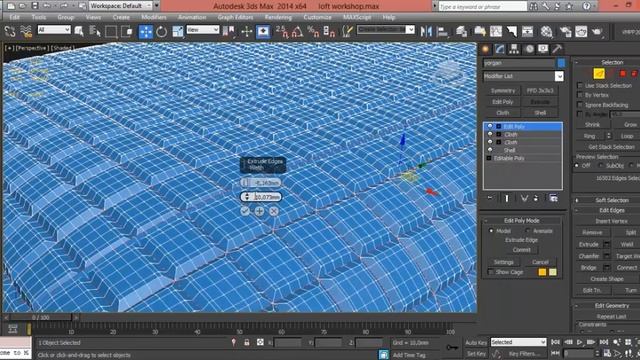The image size is (640, 360).
Task: Open the Workspace: Default dropdown
Action: [x=122, y=6]
